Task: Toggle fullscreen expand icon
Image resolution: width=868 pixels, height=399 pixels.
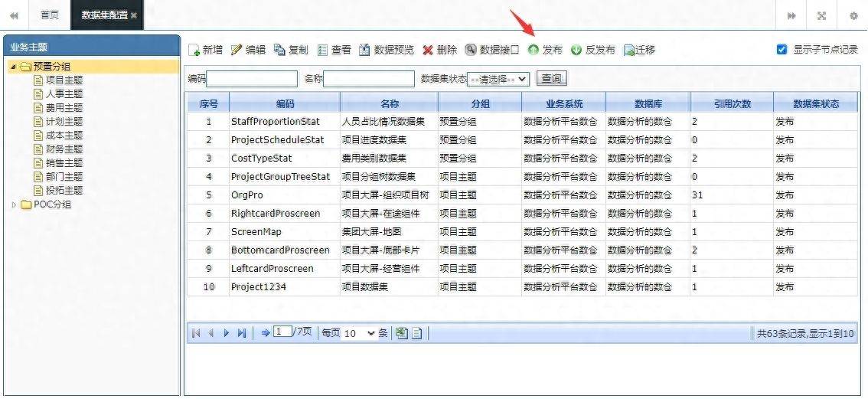Action: (822, 15)
